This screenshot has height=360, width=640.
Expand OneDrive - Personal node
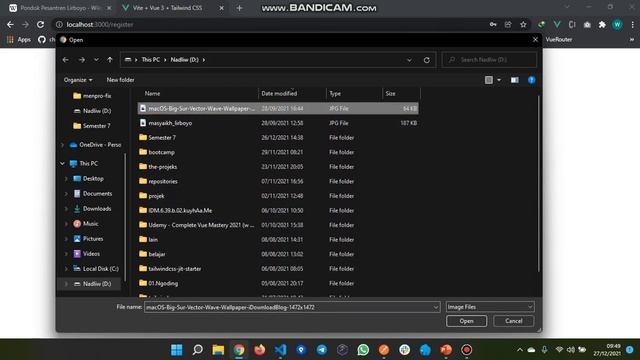click(62, 145)
